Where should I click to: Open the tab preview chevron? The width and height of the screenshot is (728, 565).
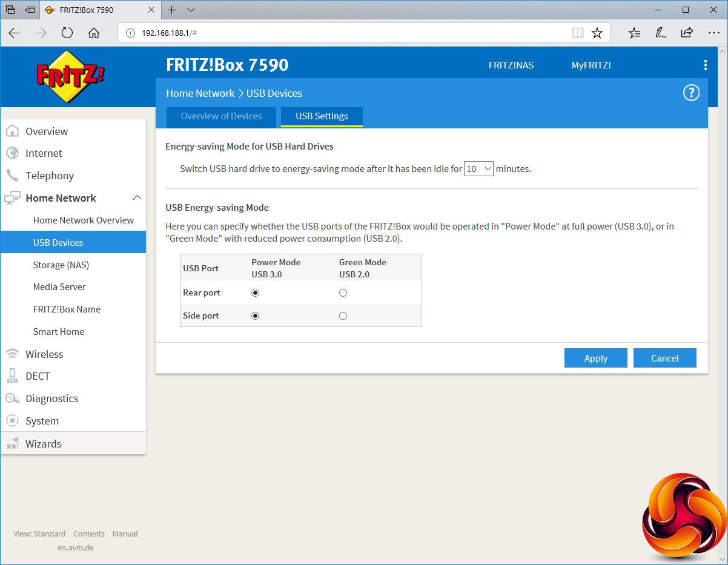point(191,10)
